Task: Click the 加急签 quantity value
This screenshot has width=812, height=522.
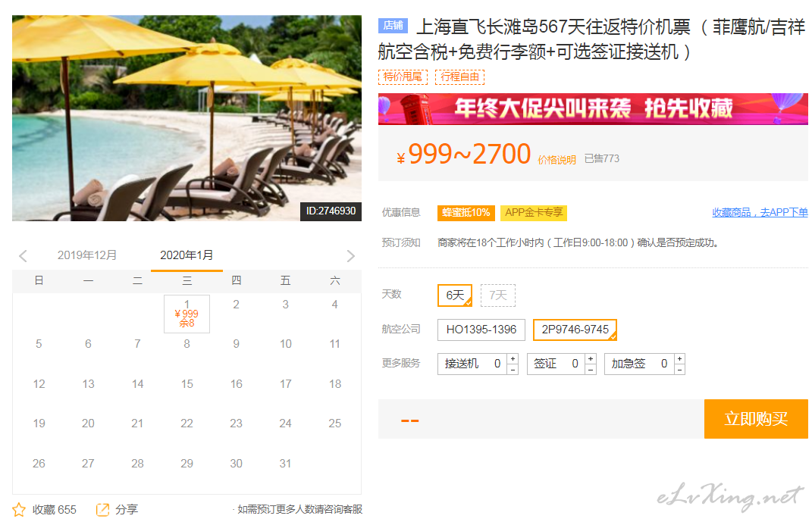Action: coord(664,364)
